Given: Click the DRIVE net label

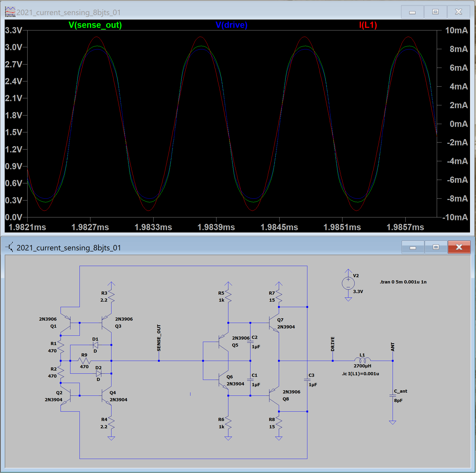Looking at the screenshot, I should [x=333, y=344].
